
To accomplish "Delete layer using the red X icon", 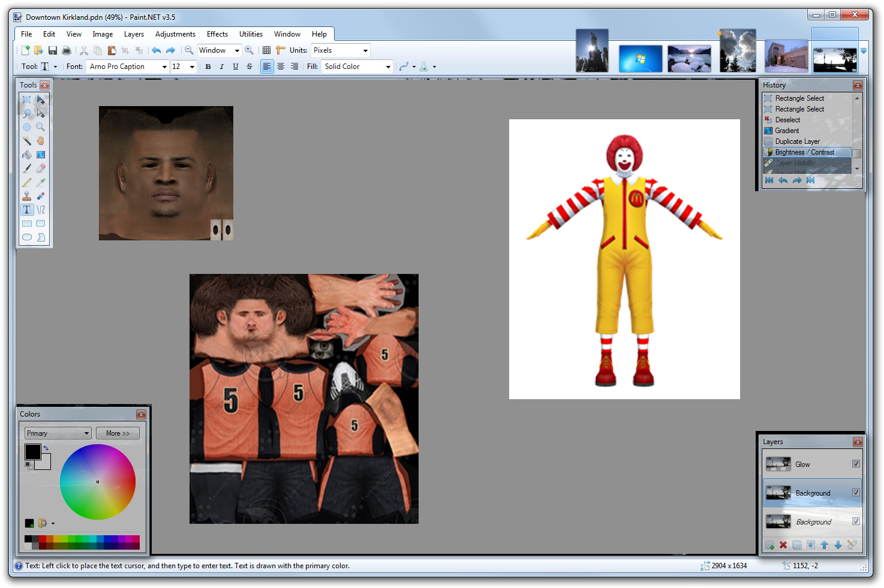I will coord(783,545).
